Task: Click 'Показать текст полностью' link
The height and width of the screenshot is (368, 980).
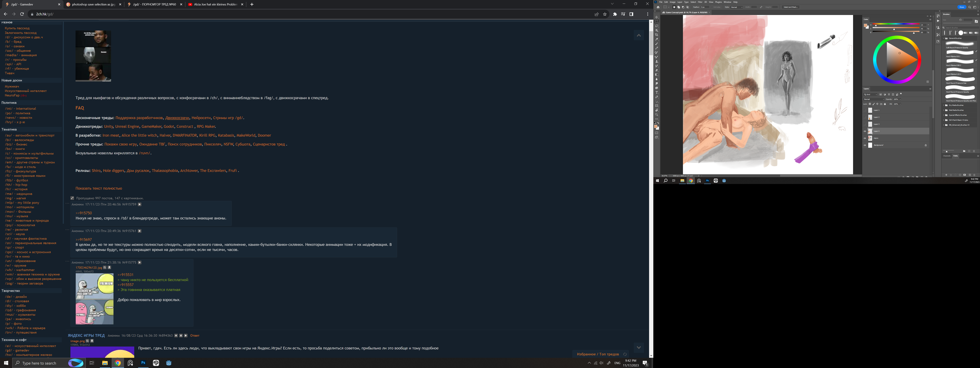Action: [99, 188]
